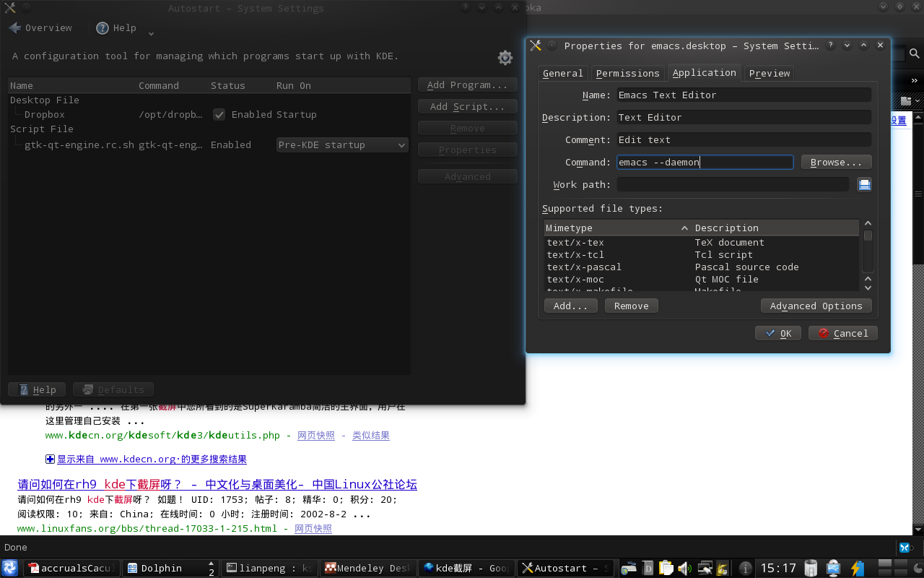Click mimetype list scrollbar up arrow

coord(868,224)
